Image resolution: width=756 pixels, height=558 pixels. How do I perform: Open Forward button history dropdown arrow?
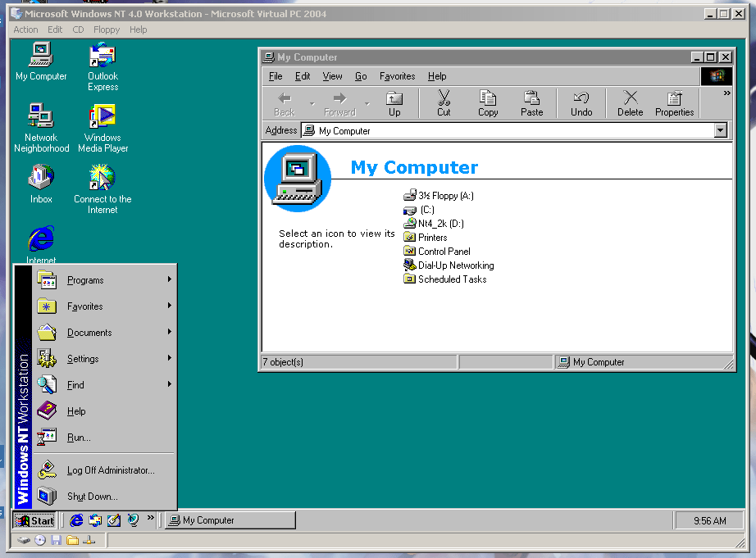point(367,103)
